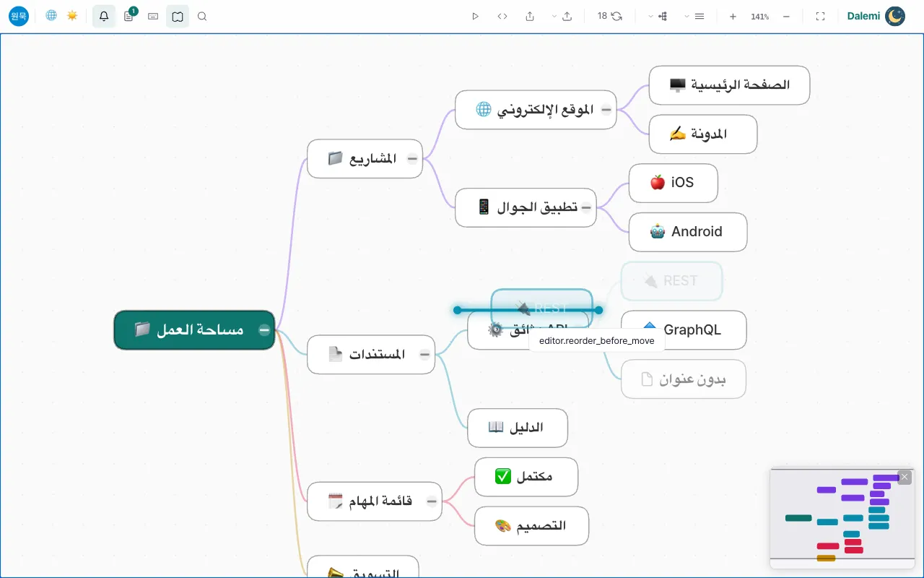This screenshot has width=924, height=578.
Task: Collapse the تطبيق الجوال branch
Action: click(586, 208)
